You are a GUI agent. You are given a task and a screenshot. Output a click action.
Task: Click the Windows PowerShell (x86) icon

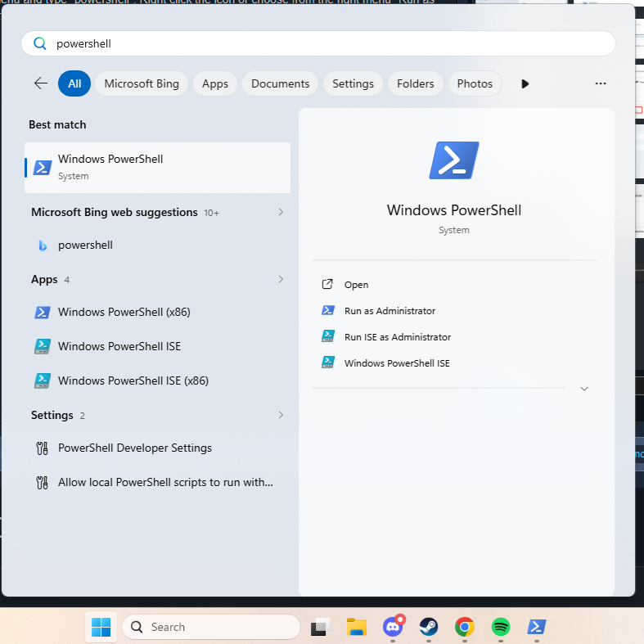click(43, 313)
